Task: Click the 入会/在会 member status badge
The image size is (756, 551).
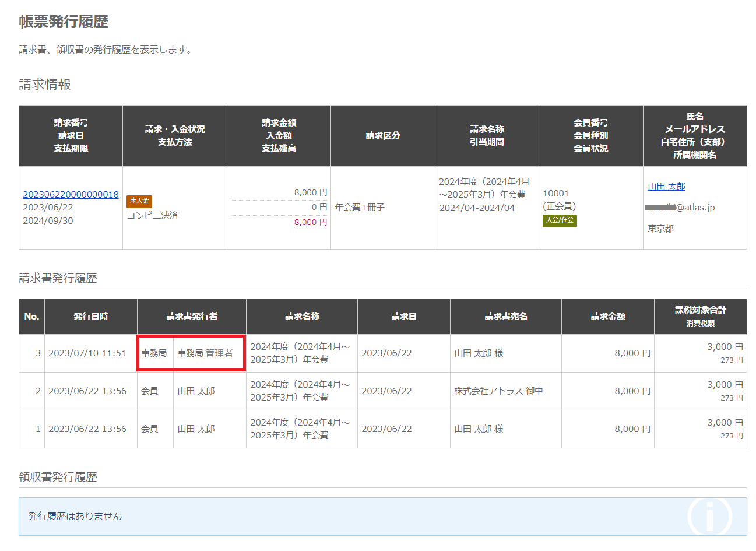Action: [560, 220]
